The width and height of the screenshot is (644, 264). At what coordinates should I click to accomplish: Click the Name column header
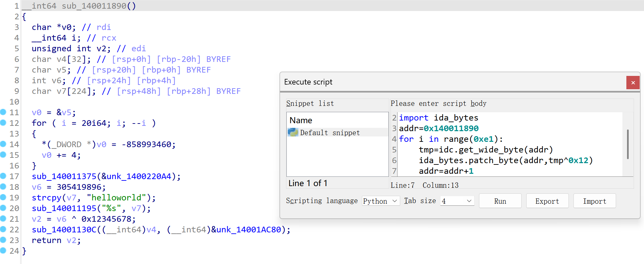[x=301, y=120]
